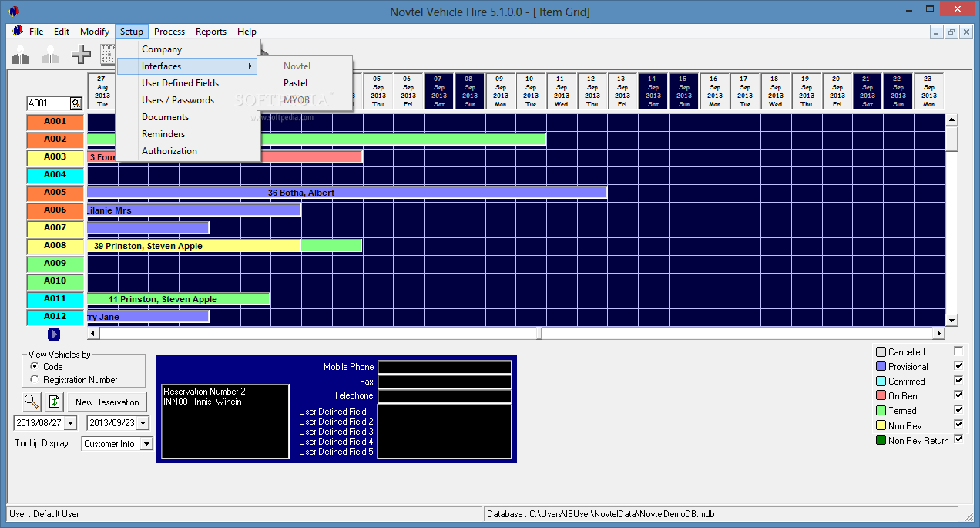This screenshot has width=980, height=528.
Task: Choose Users / Passwords menu item
Action: 189,100
